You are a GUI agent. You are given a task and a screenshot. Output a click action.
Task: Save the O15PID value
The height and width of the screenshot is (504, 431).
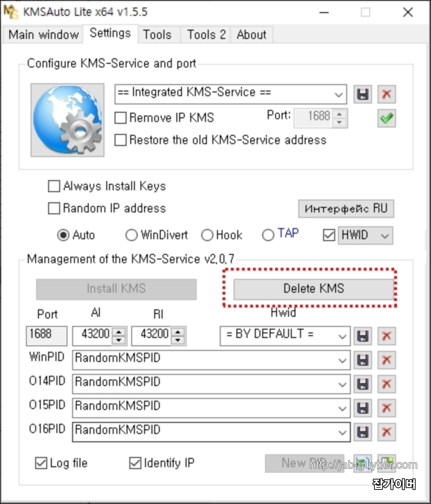[363, 408]
